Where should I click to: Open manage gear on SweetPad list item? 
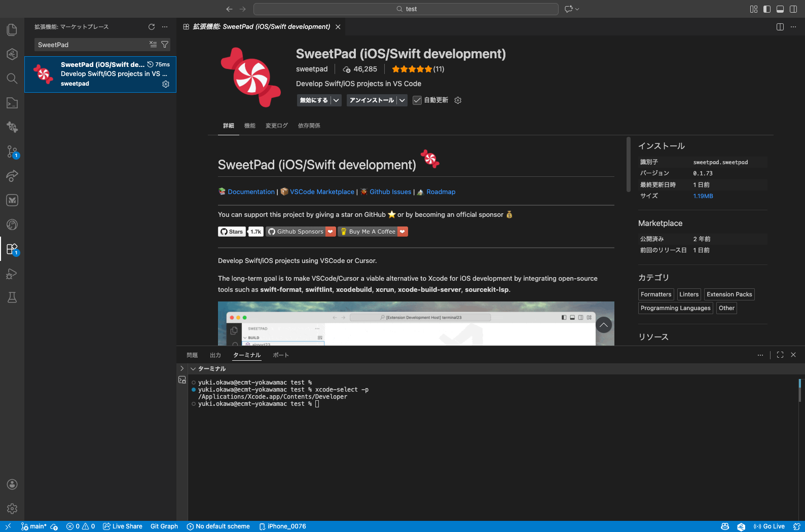click(x=166, y=84)
